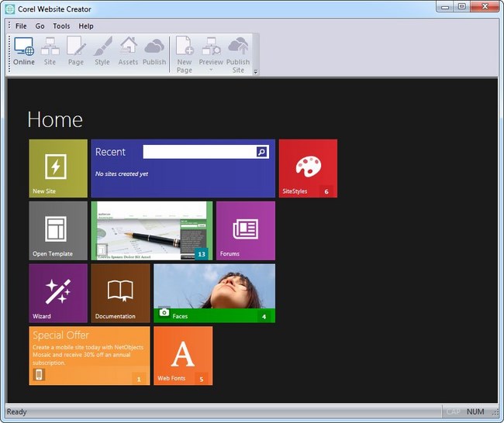Click the Home heading
504x423 pixels.
click(55, 120)
